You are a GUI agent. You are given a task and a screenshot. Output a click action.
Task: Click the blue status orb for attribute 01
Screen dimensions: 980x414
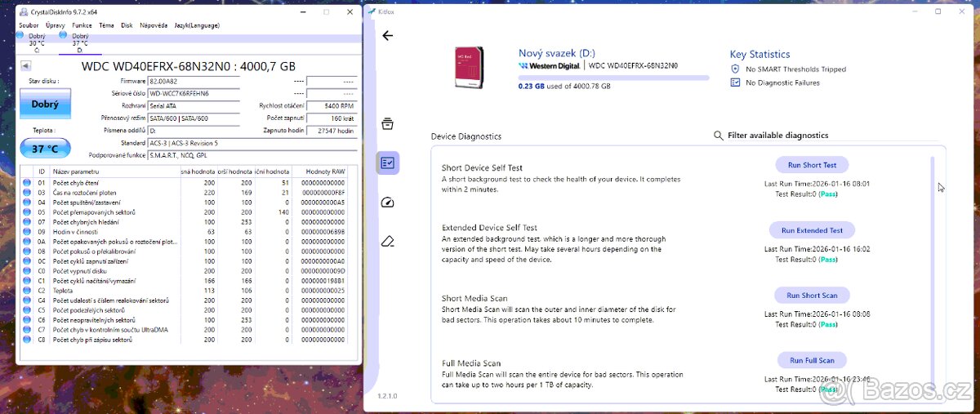27,183
